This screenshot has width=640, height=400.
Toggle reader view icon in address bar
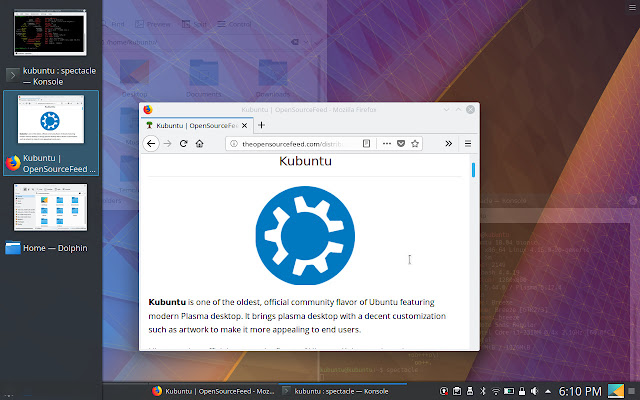click(367, 143)
